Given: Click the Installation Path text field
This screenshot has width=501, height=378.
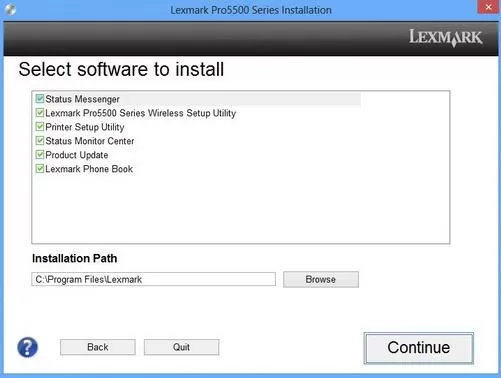Looking at the screenshot, I should pyautogui.click(x=154, y=279).
